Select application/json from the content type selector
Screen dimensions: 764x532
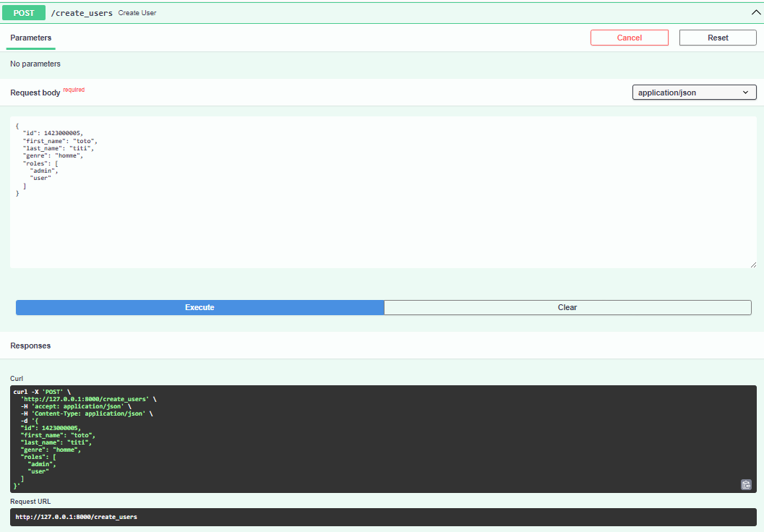pyautogui.click(x=694, y=92)
